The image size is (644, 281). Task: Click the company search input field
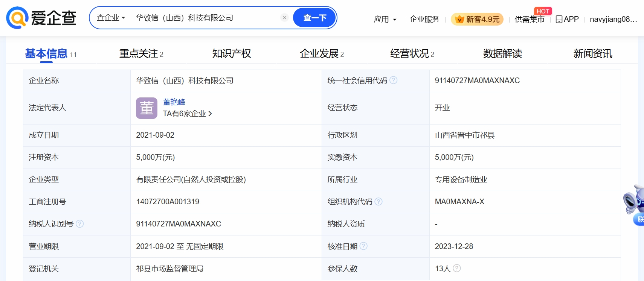[207, 18]
